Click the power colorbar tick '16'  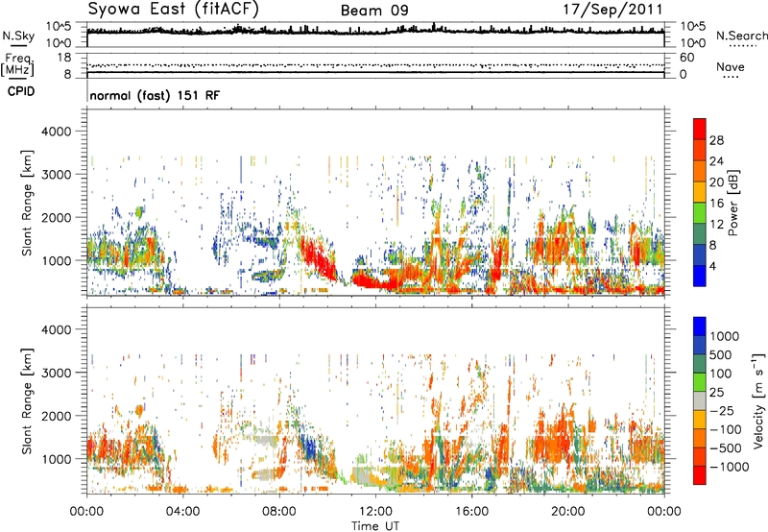[x=716, y=204]
